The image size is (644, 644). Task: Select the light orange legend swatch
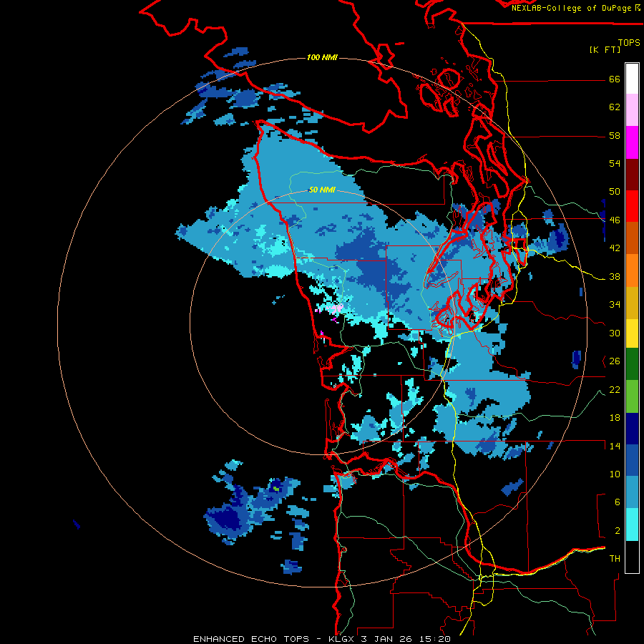[632, 270]
